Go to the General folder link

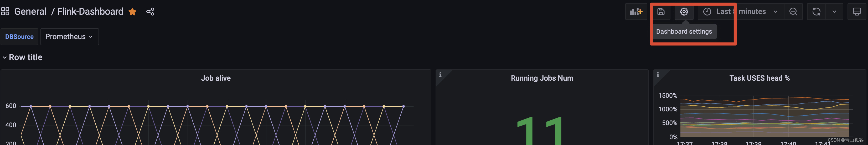(x=30, y=12)
